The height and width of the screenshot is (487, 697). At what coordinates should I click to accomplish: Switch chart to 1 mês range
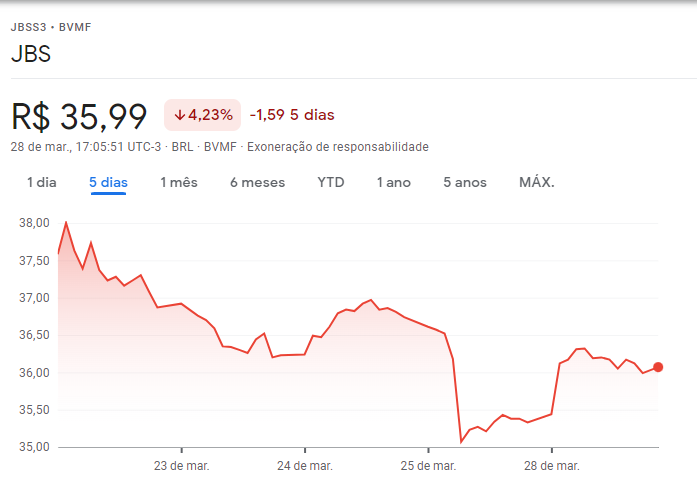click(179, 182)
